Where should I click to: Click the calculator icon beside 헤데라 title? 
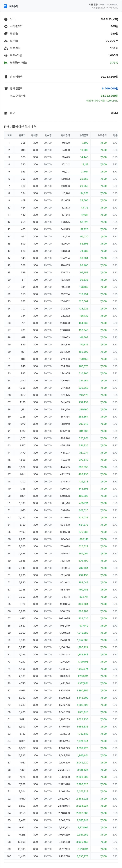point(5,6)
